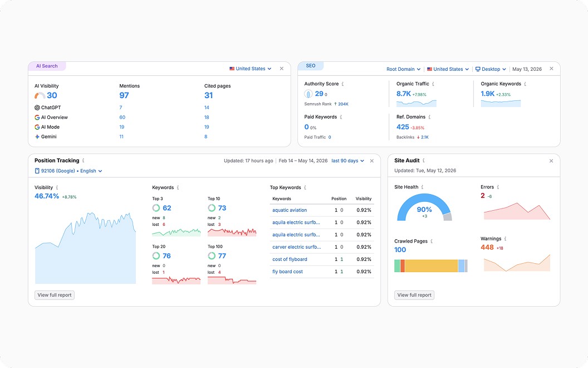Click the Warnings count 448
The width and height of the screenshot is (588, 368).
tap(487, 248)
